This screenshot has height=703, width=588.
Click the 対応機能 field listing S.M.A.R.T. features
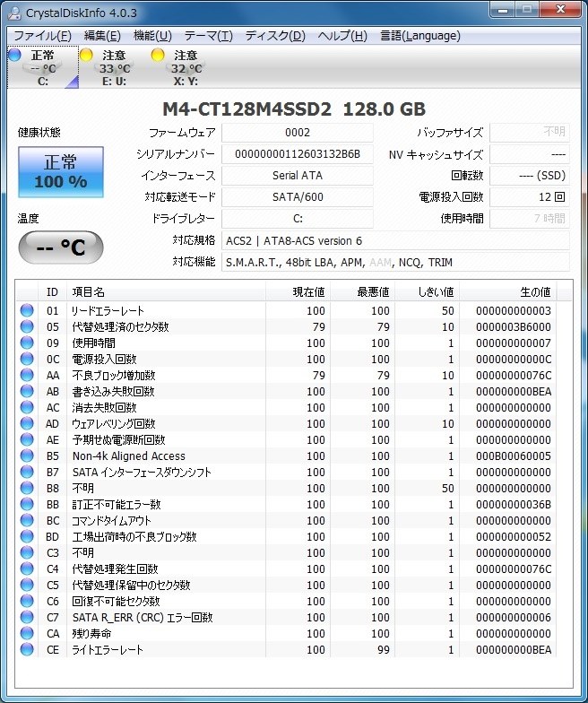tap(396, 262)
